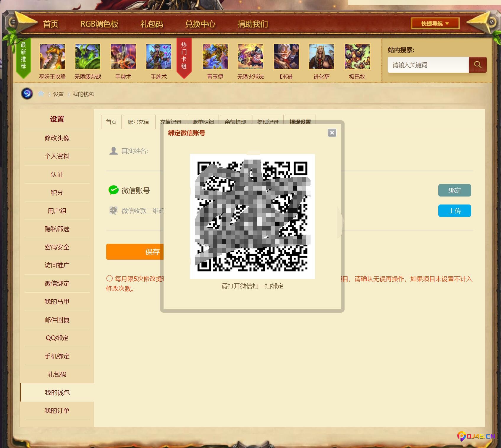Open the 进化萨 deck icon
The width and height of the screenshot is (501, 448).
pyautogui.click(x=321, y=56)
